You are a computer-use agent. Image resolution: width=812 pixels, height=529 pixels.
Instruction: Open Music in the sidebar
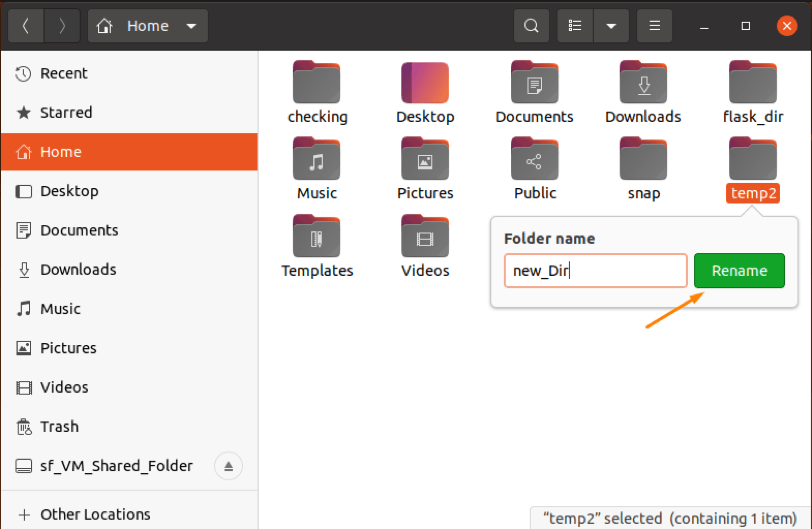click(x=129, y=309)
